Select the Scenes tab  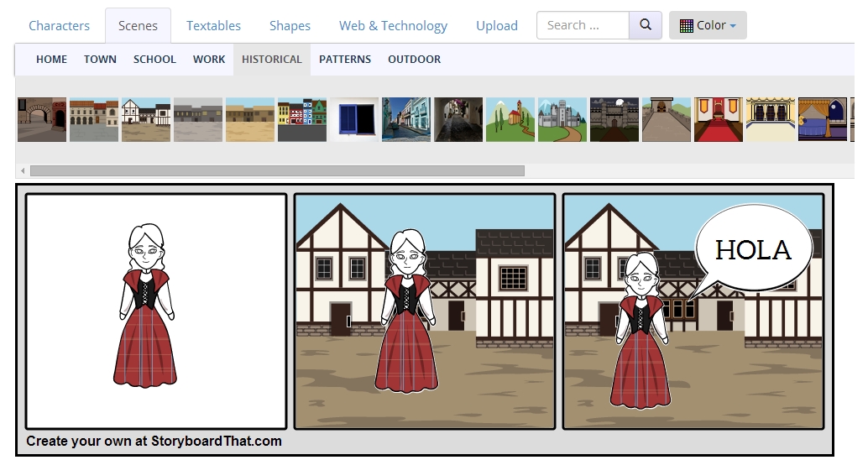[138, 25]
